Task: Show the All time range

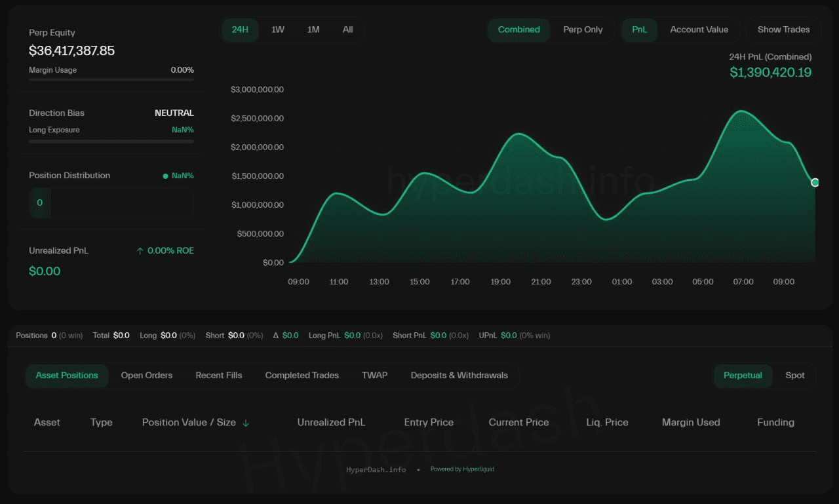Action: [347, 29]
